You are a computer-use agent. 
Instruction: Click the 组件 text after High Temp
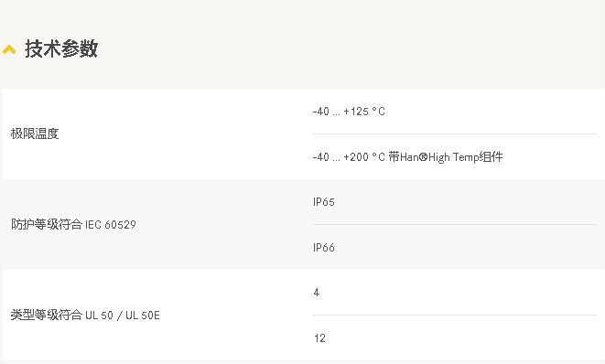point(491,157)
